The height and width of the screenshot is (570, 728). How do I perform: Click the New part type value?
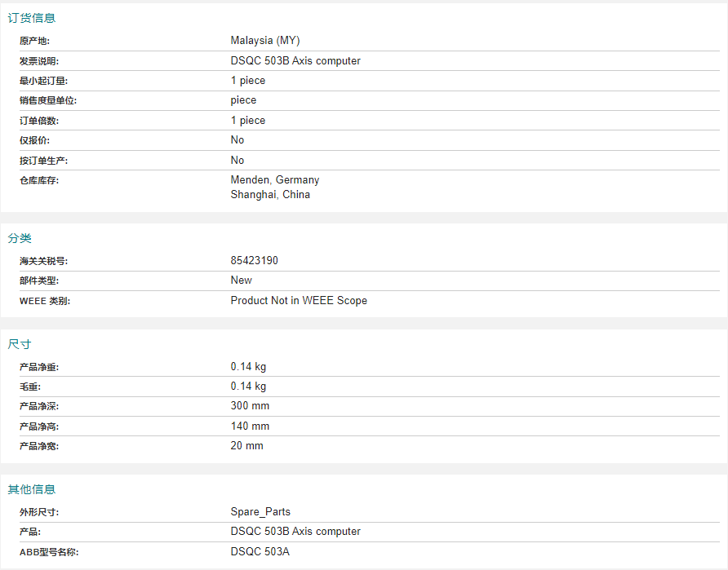(242, 281)
